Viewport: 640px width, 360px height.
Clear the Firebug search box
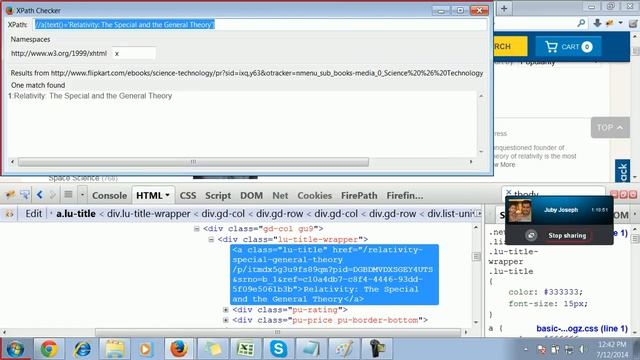point(509,191)
